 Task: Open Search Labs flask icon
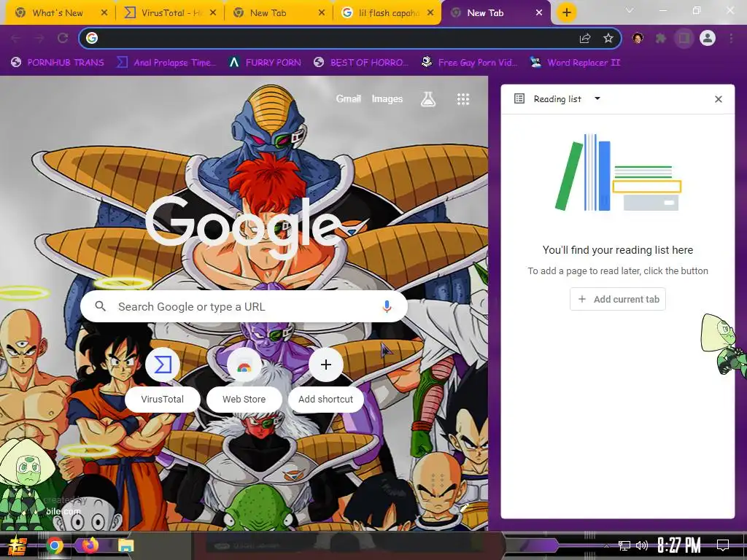coord(427,99)
